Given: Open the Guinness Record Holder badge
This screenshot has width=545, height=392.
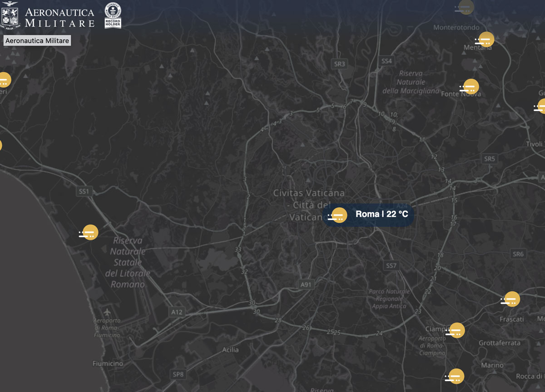Looking at the screenshot, I should tap(113, 15).
